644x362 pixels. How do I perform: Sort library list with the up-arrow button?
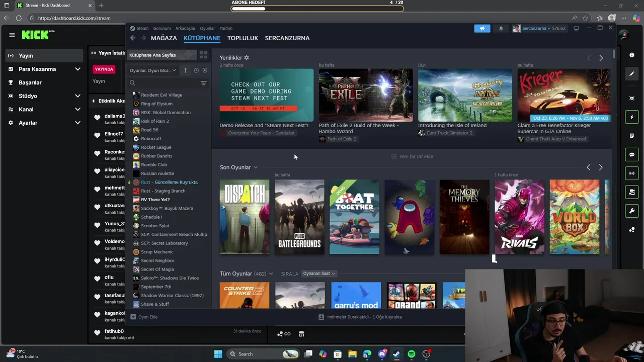click(185, 70)
